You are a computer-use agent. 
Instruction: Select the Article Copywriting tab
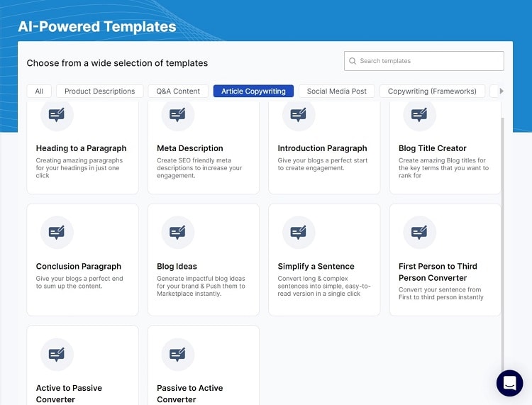coord(253,91)
